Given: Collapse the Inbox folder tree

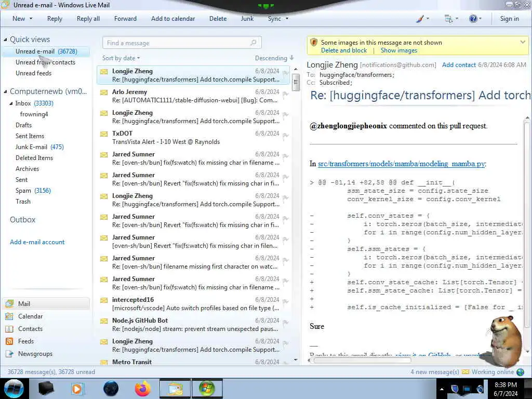Looking at the screenshot, I should (x=11, y=103).
